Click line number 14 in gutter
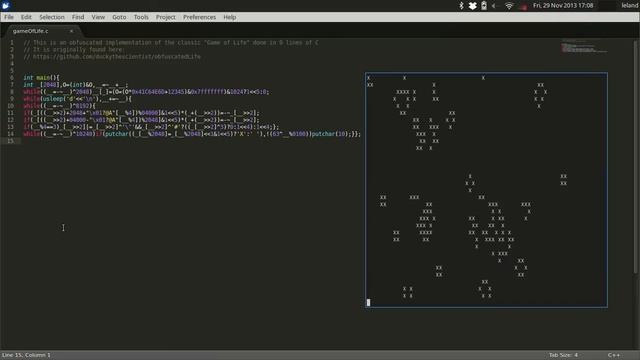The image size is (640, 360). click(11, 134)
